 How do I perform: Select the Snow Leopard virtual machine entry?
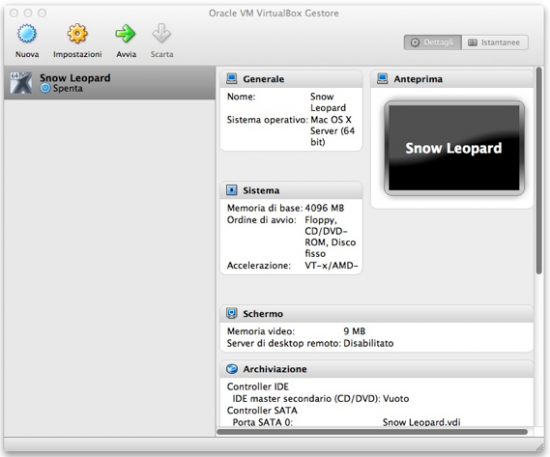tap(110, 83)
